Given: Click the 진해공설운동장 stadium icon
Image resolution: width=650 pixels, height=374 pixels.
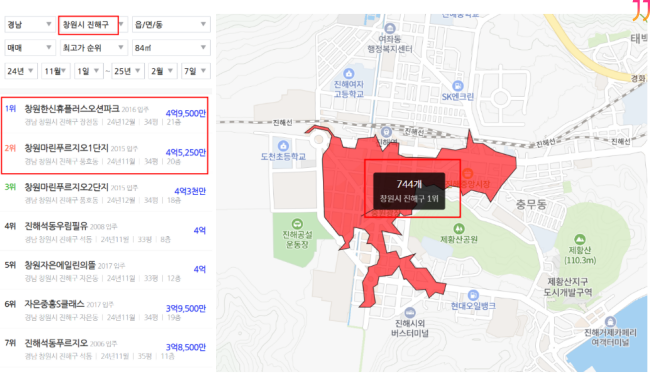Looking at the screenshot, I should (297, 224).
